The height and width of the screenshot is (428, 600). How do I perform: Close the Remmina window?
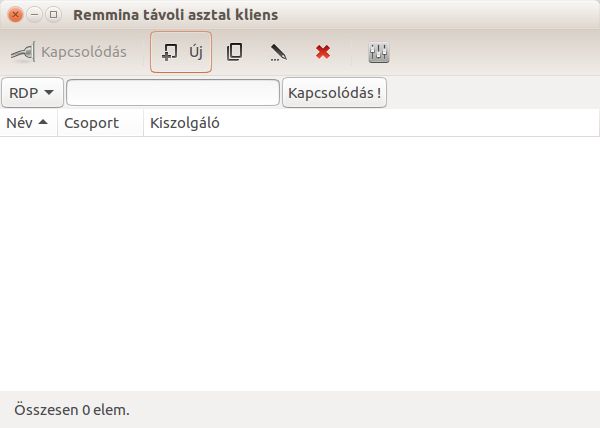[x=15, y=15]
